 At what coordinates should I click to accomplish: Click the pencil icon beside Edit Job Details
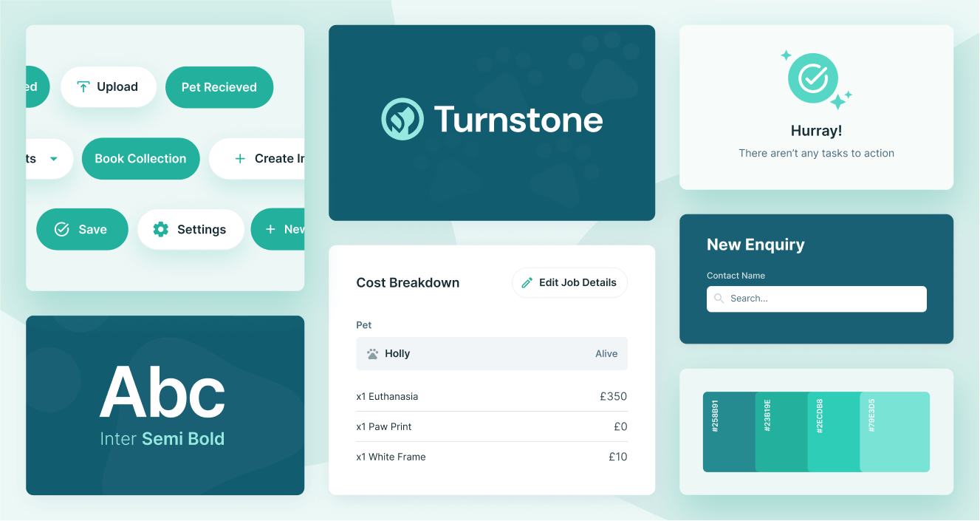pos(527,283)
